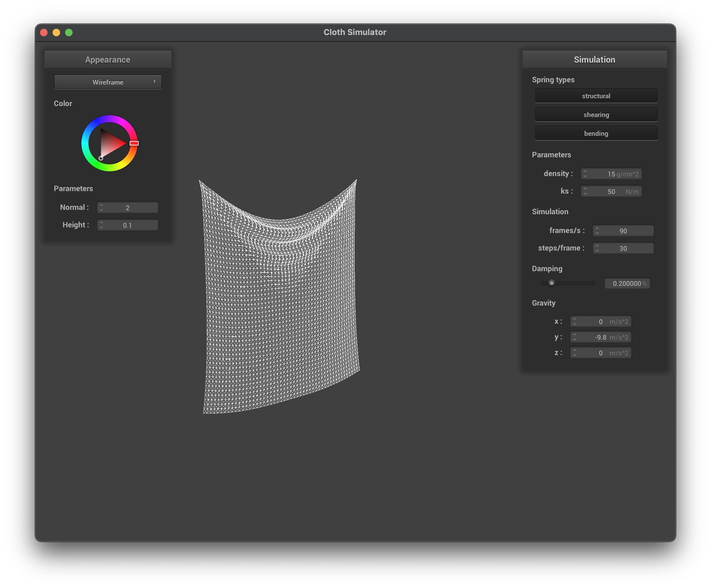Click the Damping slider handle
The width and height of the screenshot is (711, 588).
click(551, 283)
